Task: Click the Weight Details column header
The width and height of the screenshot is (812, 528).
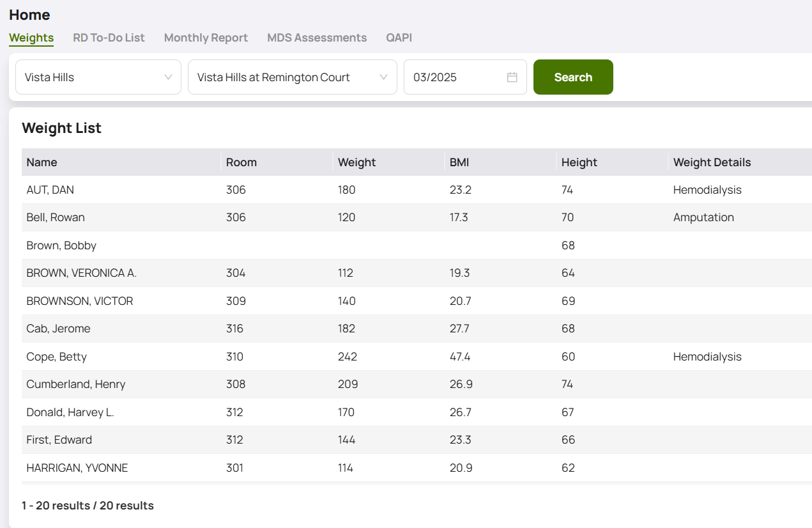Action: click(x=712, y=162)
